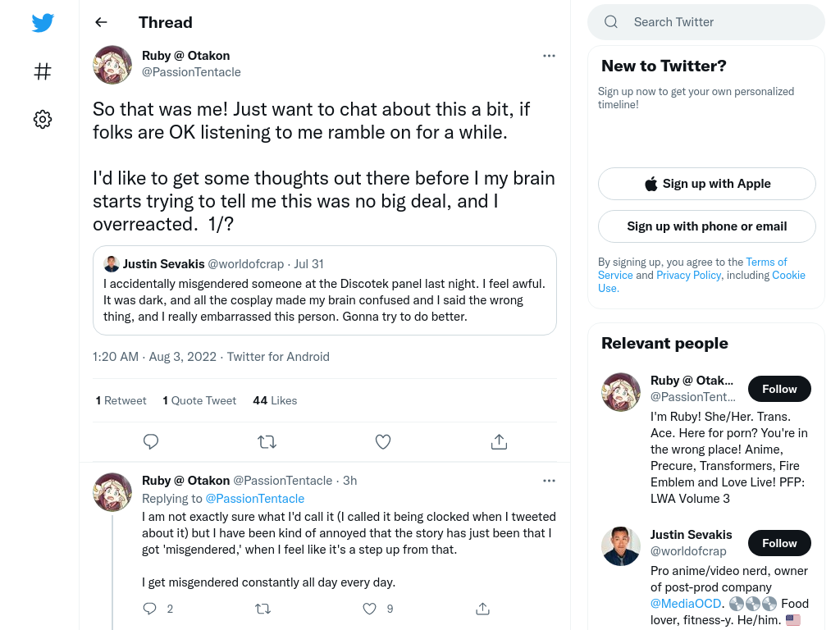840x630 pixels.
Task: Sign up with Apple
Action: point(706,184)
